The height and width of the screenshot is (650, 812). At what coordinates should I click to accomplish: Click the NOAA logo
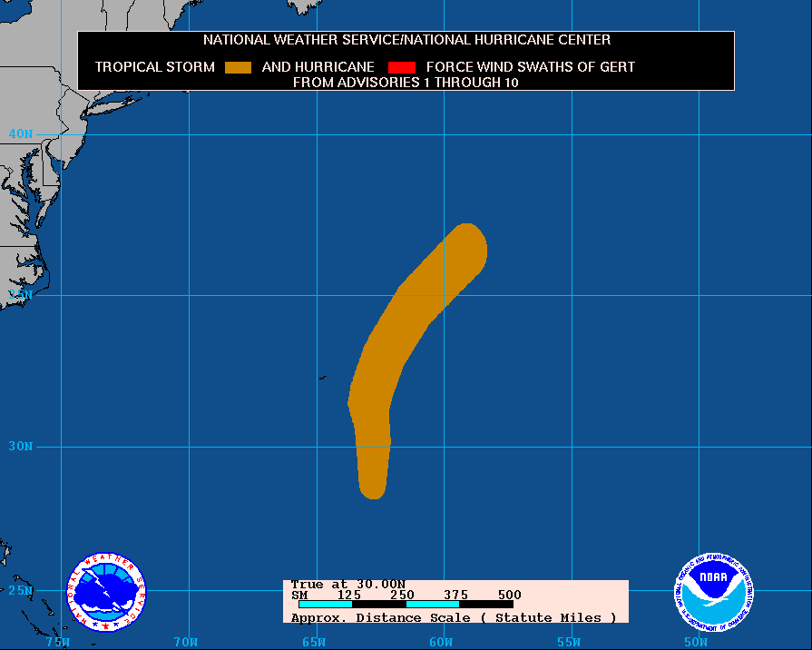(714, 592)
